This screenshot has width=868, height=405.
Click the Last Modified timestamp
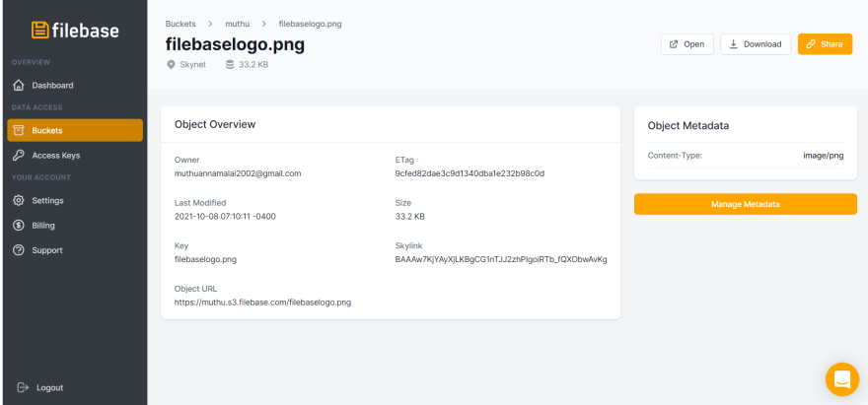coord(225,217)
